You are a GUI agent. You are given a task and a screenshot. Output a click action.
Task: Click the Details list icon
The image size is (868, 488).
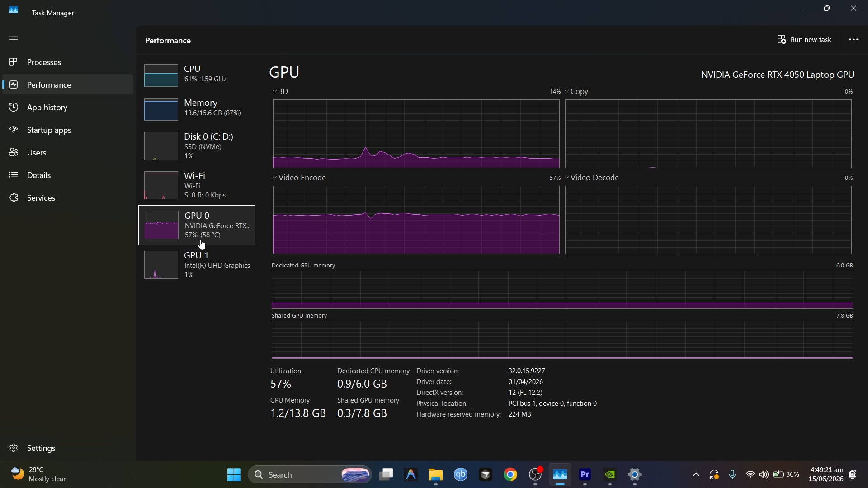(x=14, y=175)
